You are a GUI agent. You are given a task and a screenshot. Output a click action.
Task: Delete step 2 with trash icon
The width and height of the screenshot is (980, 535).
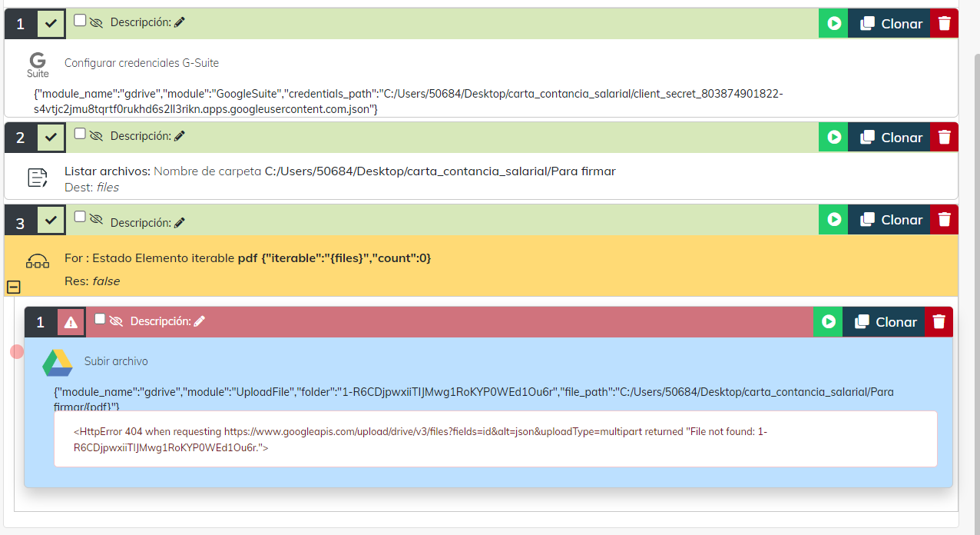pos(945,138)
